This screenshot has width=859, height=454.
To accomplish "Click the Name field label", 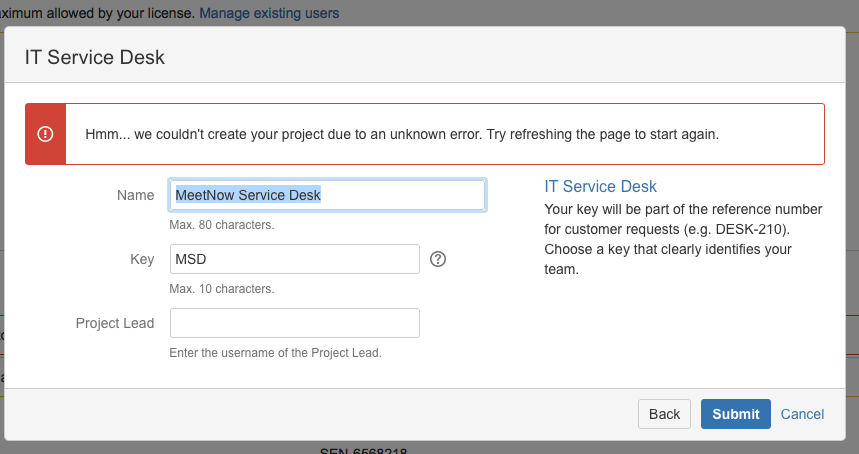I will [x=135, y=195].
